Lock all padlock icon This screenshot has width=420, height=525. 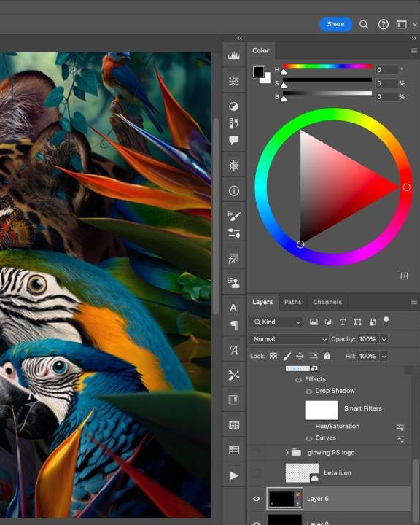point(327,356)
